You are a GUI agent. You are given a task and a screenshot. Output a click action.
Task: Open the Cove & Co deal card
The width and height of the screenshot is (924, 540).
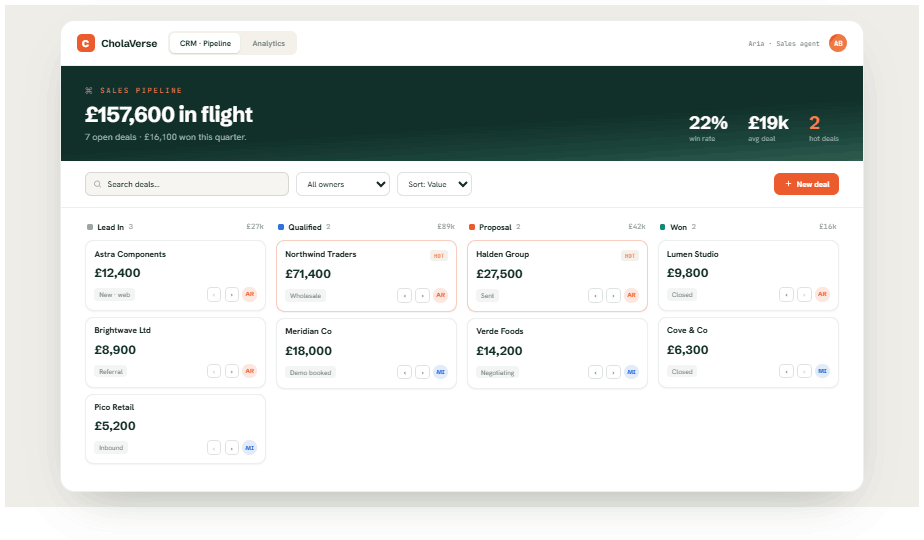pyautogui.click(x=748, y=353)
